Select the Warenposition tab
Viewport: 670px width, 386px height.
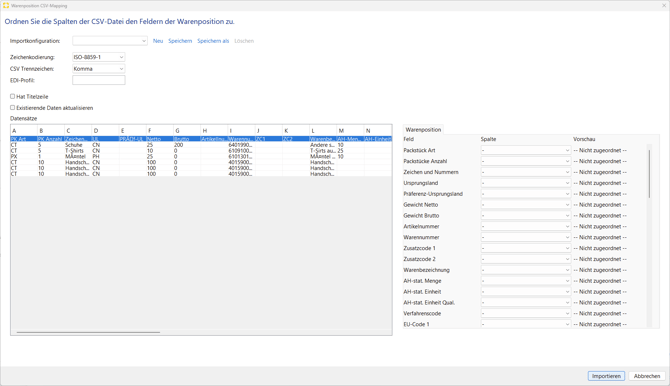click(423, 130)
